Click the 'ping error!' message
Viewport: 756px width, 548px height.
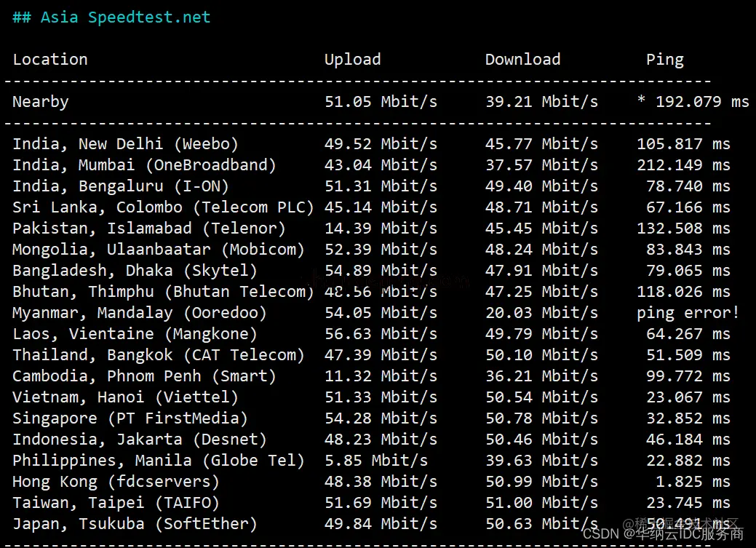pos(688,313)
